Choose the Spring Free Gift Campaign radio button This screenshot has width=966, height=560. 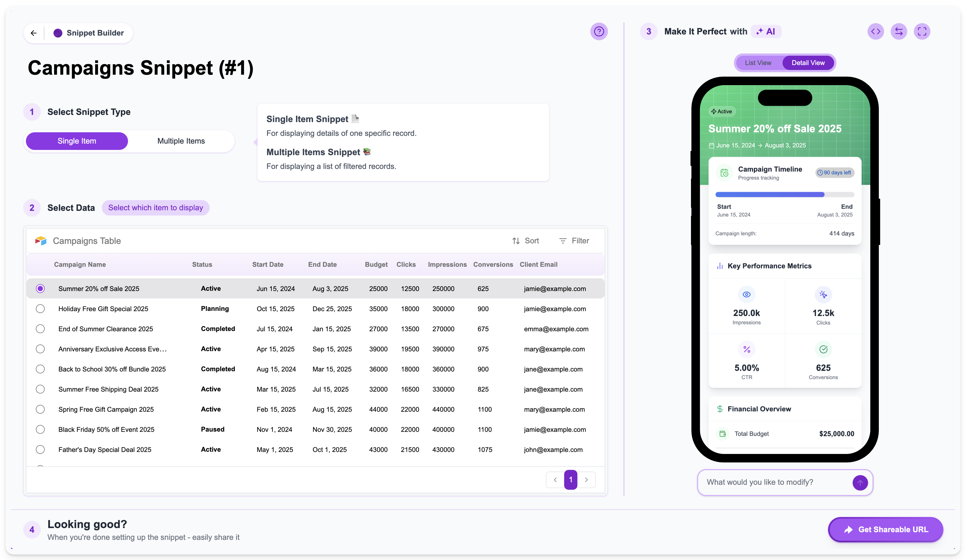(40, 409)
